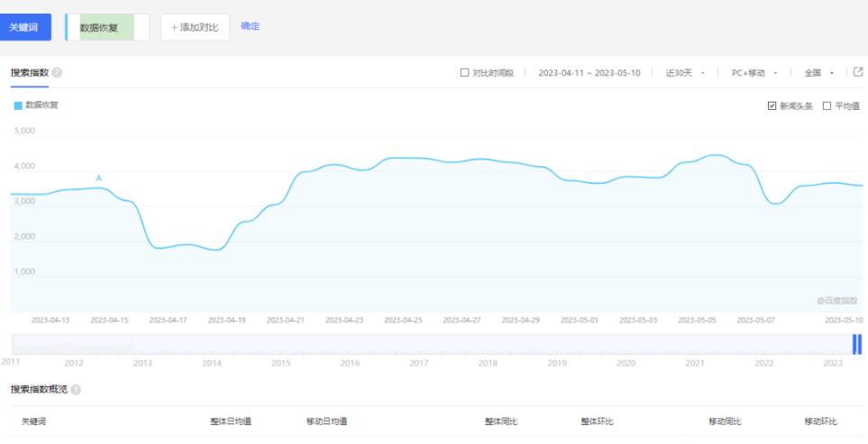The image size is (868, 444).
Task: Click year 2015 on the timeline
Action: pyautogui.click(x=280, y=363)
